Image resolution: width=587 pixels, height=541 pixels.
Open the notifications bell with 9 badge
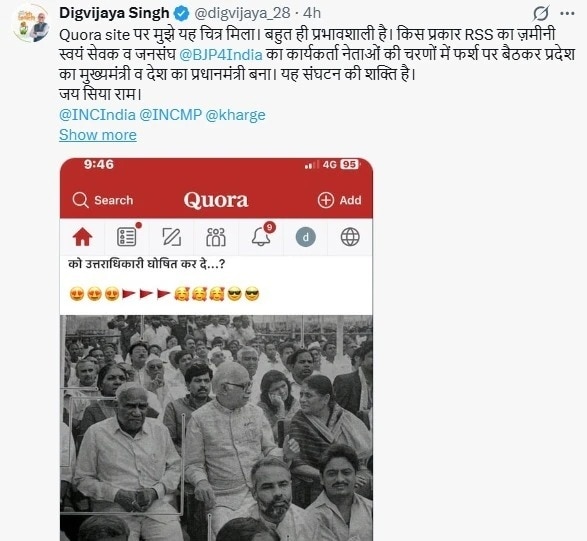tap(261, 236)
